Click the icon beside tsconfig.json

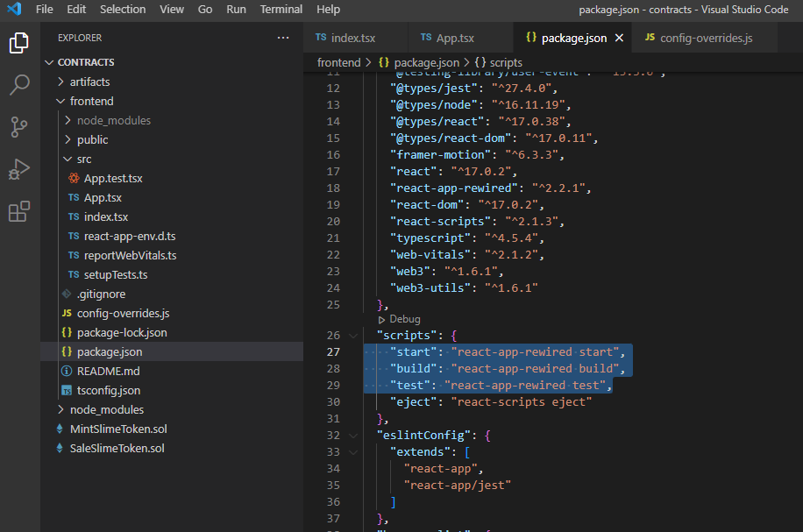67,390
